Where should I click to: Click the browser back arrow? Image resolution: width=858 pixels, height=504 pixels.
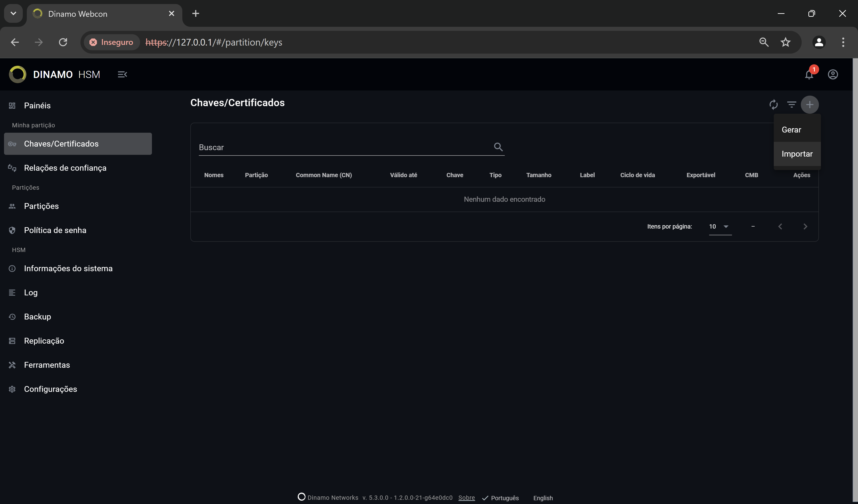pos(15,42)
